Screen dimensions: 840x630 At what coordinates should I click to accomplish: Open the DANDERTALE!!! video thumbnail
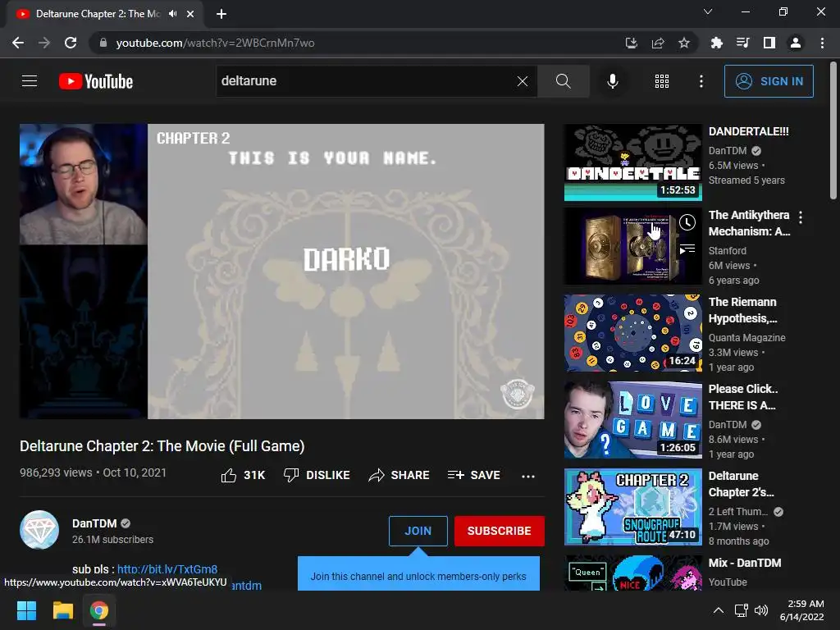point(632,162)
